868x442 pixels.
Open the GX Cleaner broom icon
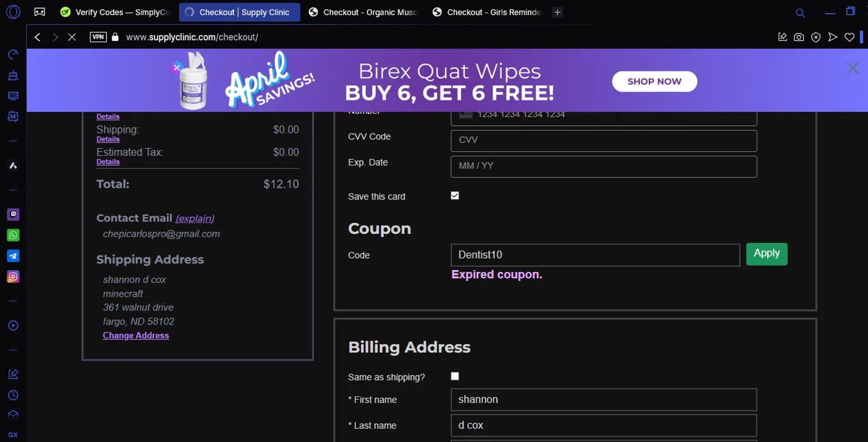click(x=13, y=75)
